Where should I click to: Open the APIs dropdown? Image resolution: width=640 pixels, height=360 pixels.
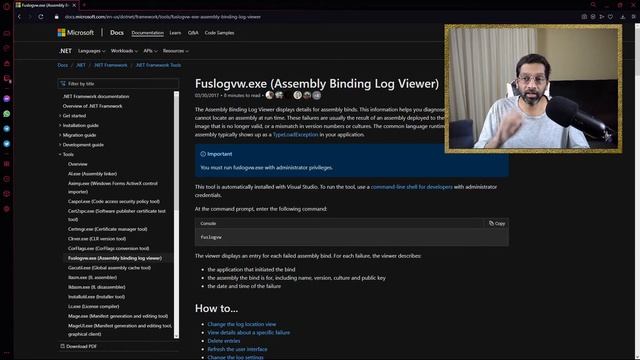[150, 51]
